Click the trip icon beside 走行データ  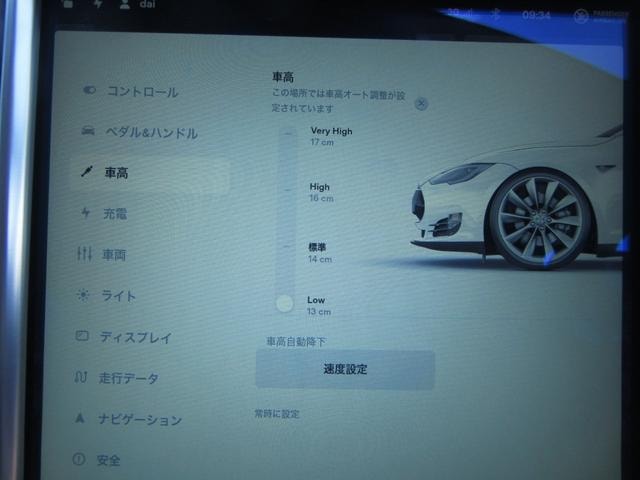pos(80,377)
